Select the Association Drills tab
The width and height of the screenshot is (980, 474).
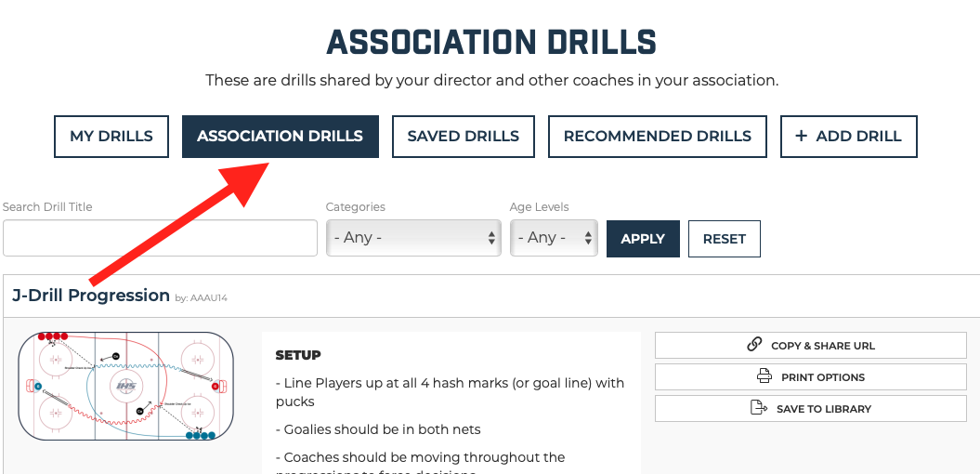280,137
